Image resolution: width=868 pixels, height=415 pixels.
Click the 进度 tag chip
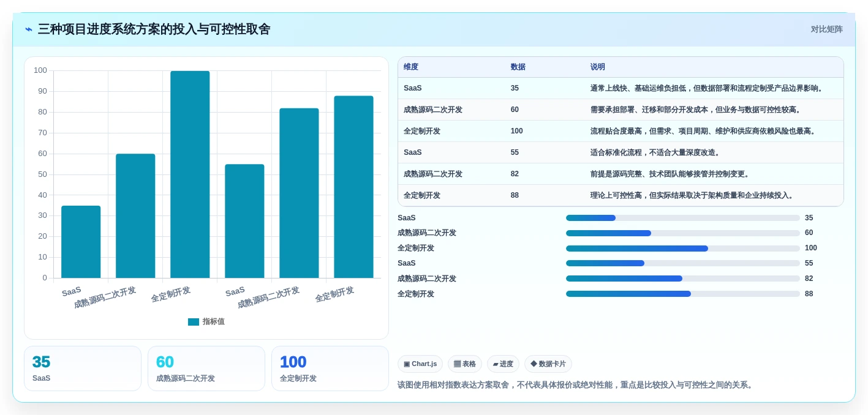click(503, 364)
